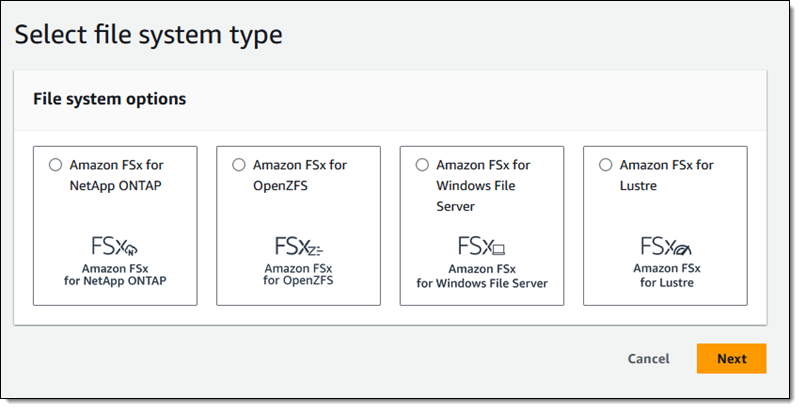
Task: Choose the Windows File Server radio button
Action: coord(422,165)
